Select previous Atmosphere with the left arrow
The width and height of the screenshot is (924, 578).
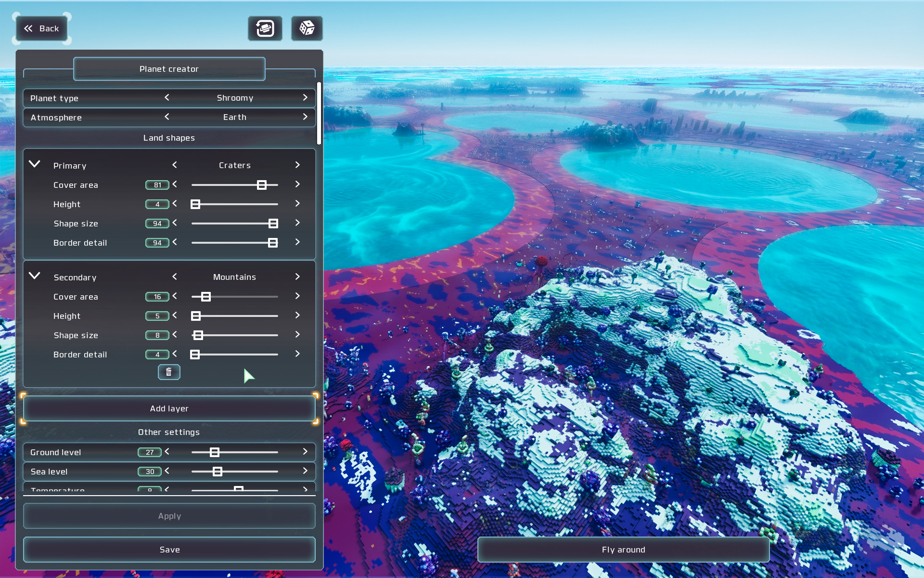[x=167, y=117]
